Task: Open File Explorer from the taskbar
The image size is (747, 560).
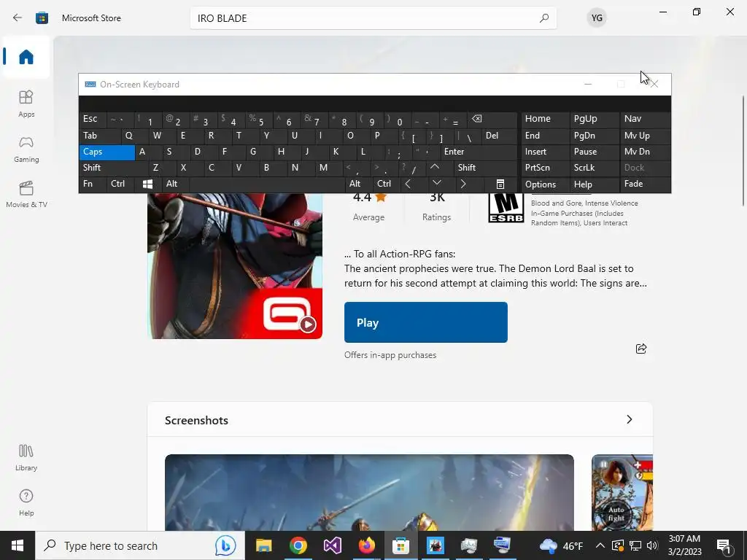Action: [x=263, y=545]
